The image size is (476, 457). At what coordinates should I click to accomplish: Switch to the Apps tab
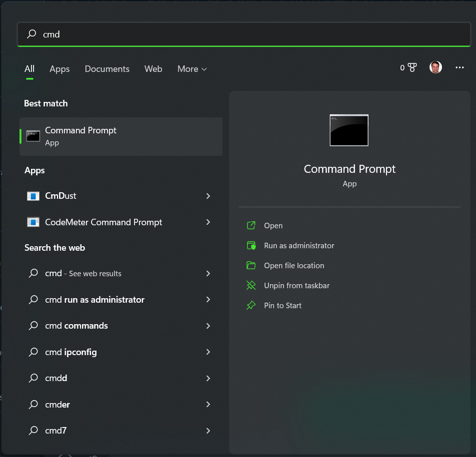[x=59, y=69]
